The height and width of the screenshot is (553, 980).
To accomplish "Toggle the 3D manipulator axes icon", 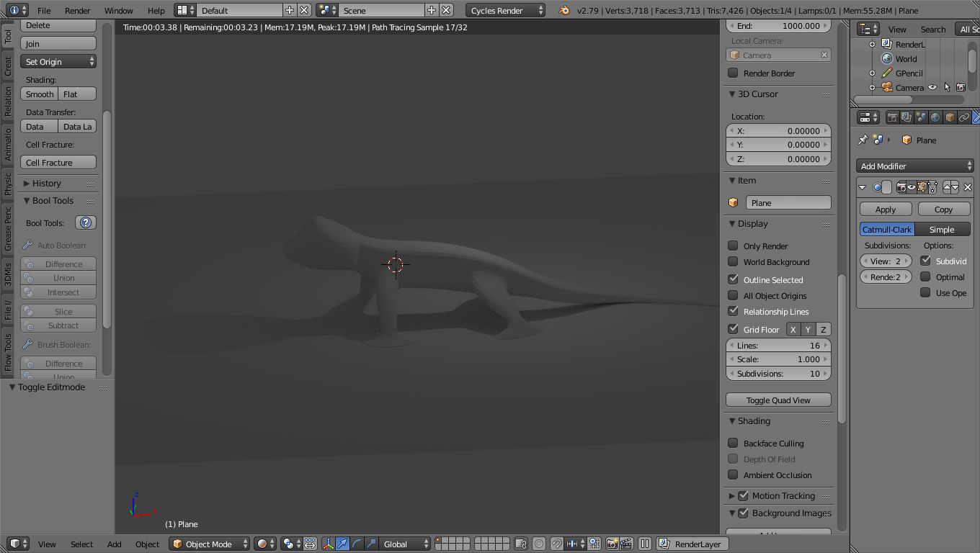I will click(329, 544).
